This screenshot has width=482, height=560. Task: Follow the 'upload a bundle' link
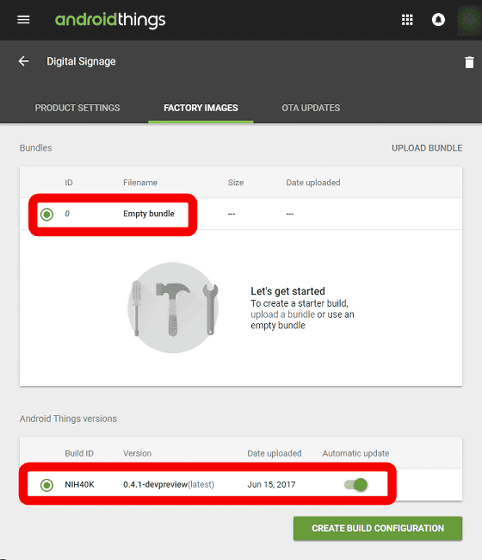pyautogui.click(x=282, y=314)
